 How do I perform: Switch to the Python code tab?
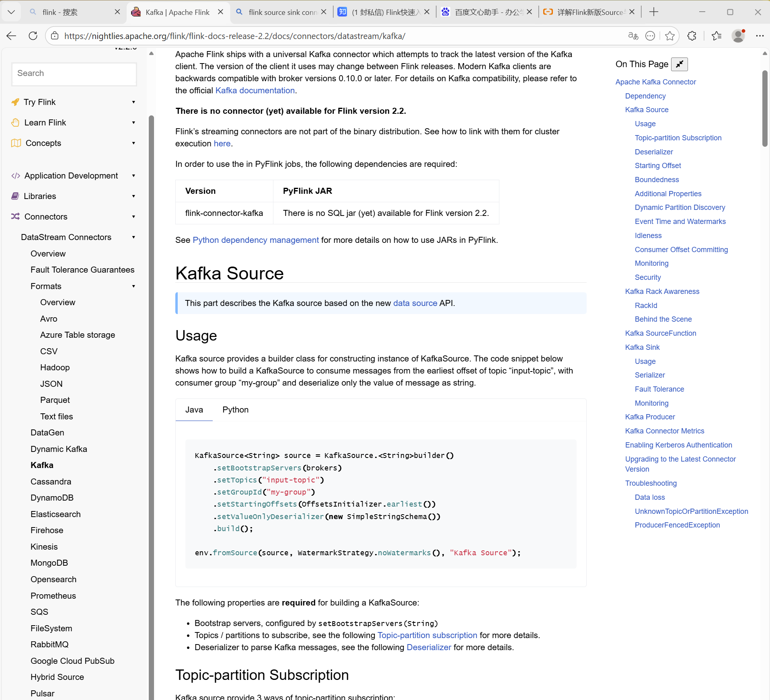coord(236,410)
